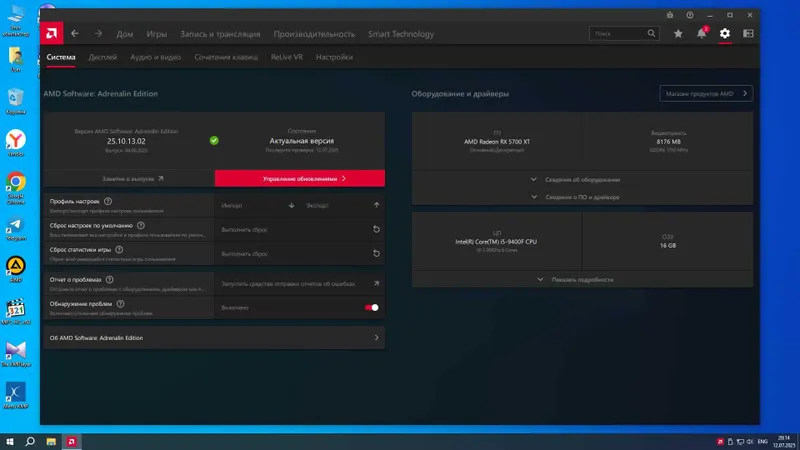Image resolution: width=800 pixels, height=450 pixels.
Task: Click the Intel Core i5-9400F CPU text
Action: pyautogui.click(x=496, y=242)
